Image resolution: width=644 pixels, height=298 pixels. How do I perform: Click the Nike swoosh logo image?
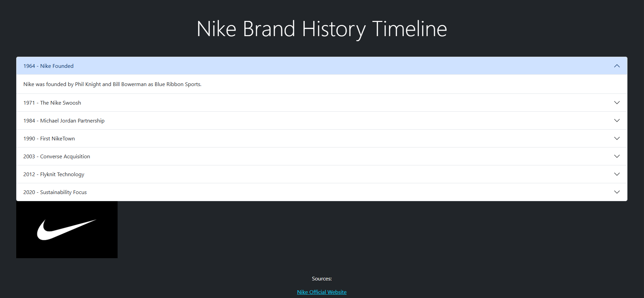pos(67,229)
